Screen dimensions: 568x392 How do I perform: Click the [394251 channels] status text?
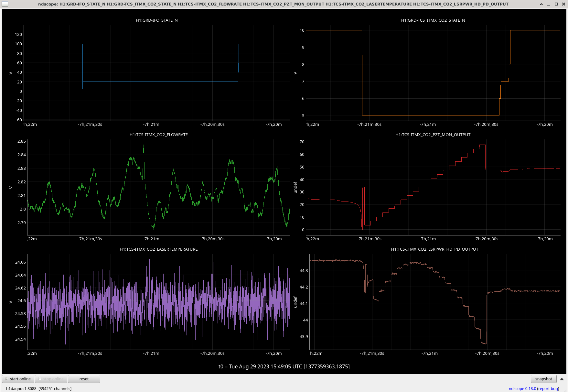55,388
